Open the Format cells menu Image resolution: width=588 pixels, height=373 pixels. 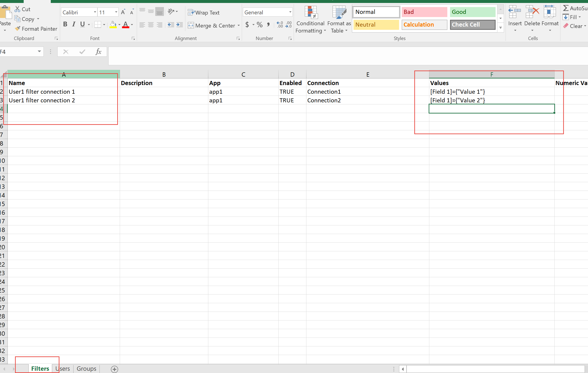tap(550, 18)
